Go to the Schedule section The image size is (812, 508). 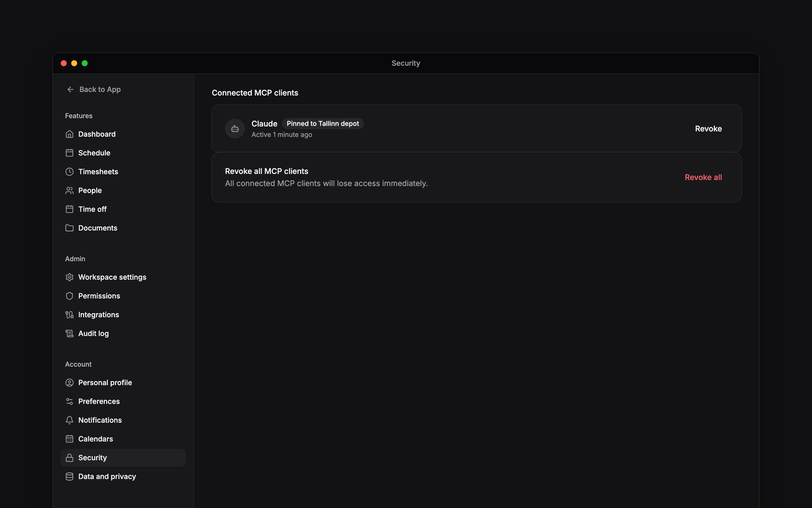(x=123, y=153)
